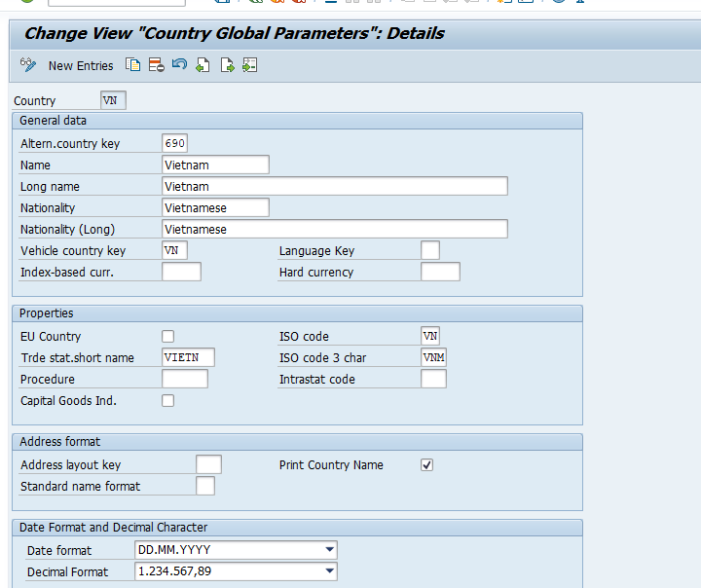Click the Name field with Vietnam
The width and height of the screenshot is (701, 588).
coord(215,165)
